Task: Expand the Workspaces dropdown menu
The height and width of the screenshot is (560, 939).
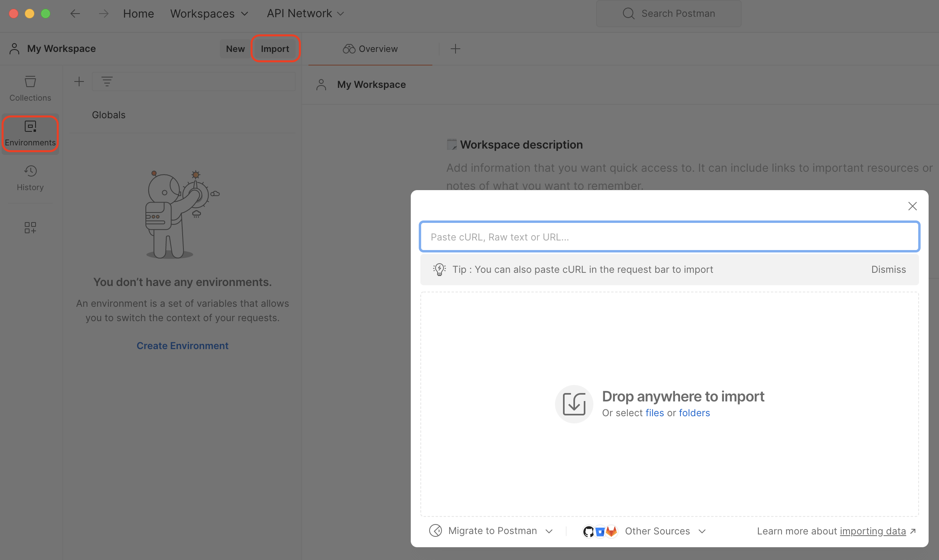Action: point(209,13)
